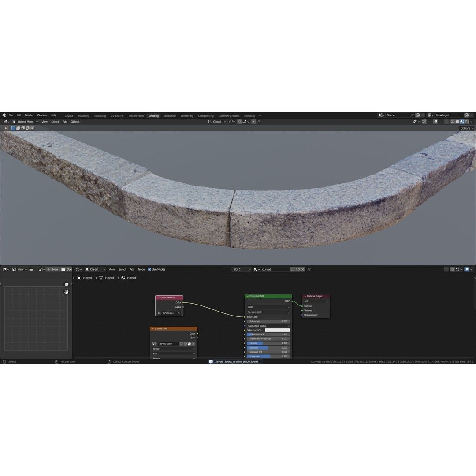
Task: Click the image editor hamburger menu icon
Action: pyautogui.click(x=31, y=270)
